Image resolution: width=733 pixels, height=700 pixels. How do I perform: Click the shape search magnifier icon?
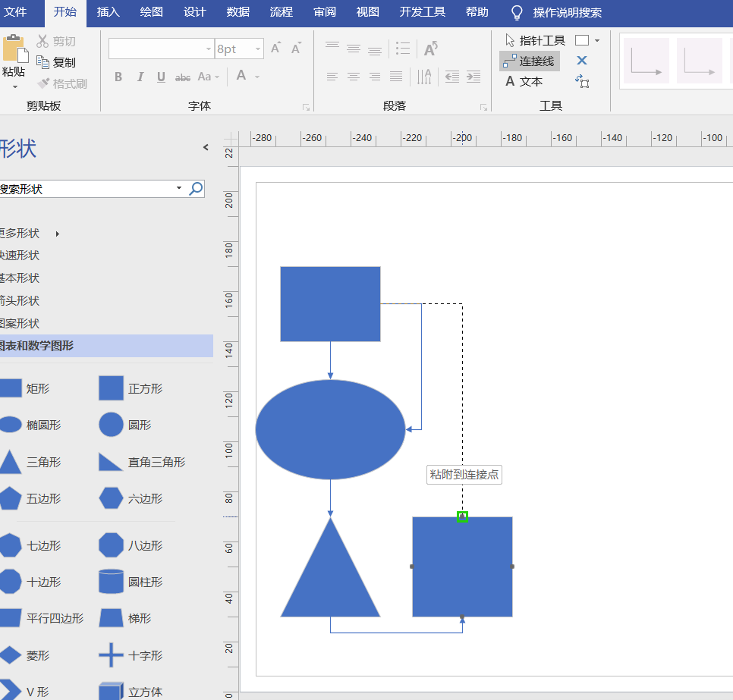click(x=196, y=189)
